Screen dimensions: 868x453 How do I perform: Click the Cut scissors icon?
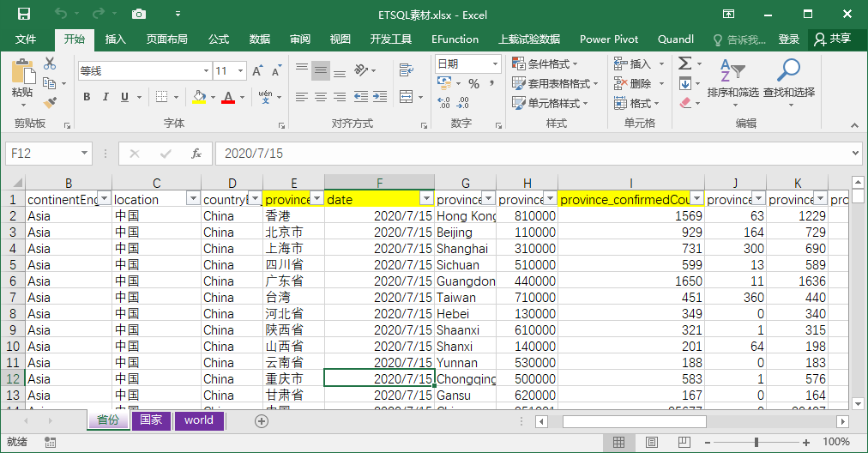pos(50,63)
